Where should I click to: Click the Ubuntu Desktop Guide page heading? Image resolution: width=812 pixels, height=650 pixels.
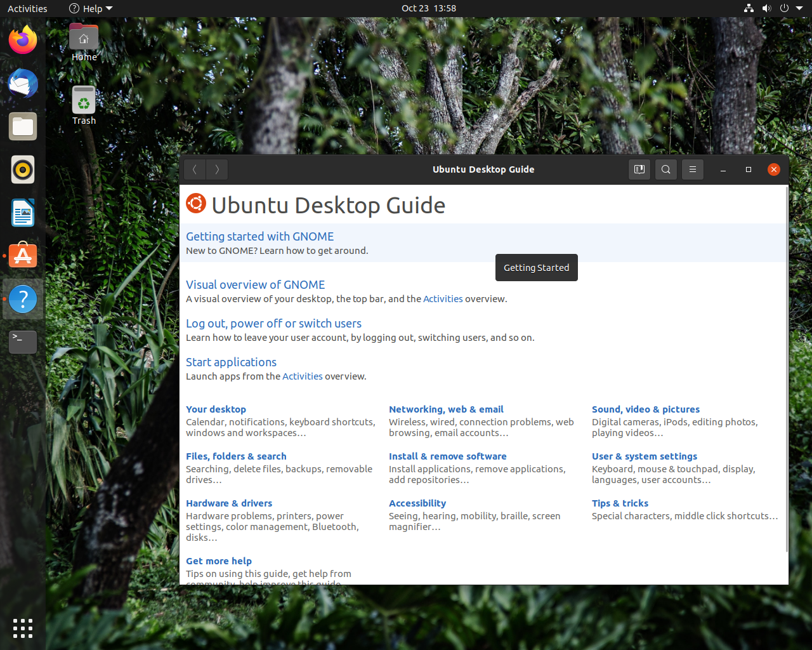tap(328, 205)
